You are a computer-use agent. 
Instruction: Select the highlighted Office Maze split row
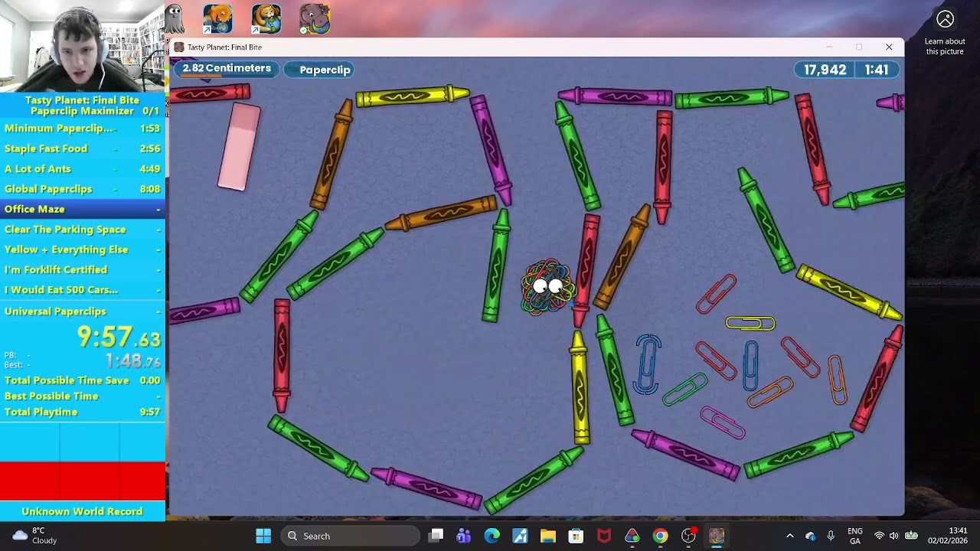(83, 209)
